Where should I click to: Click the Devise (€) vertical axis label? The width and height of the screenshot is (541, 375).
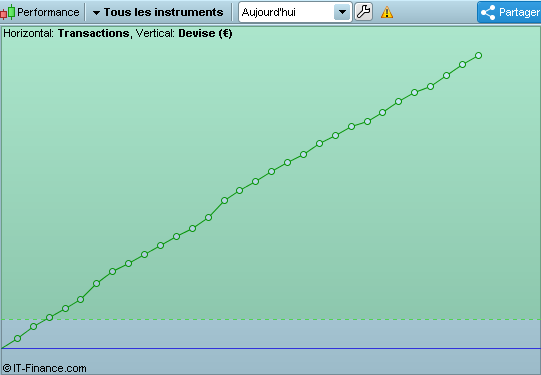205,33
